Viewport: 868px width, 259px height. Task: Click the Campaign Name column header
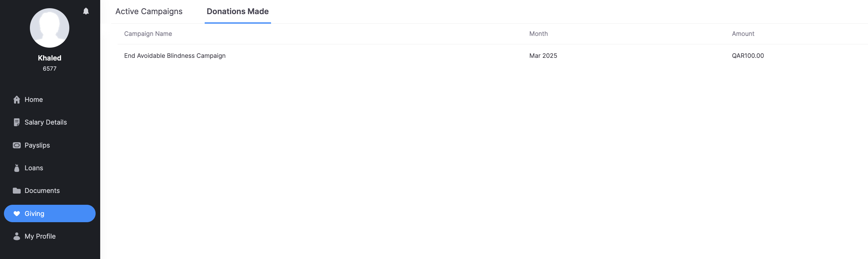click(148, 34)
